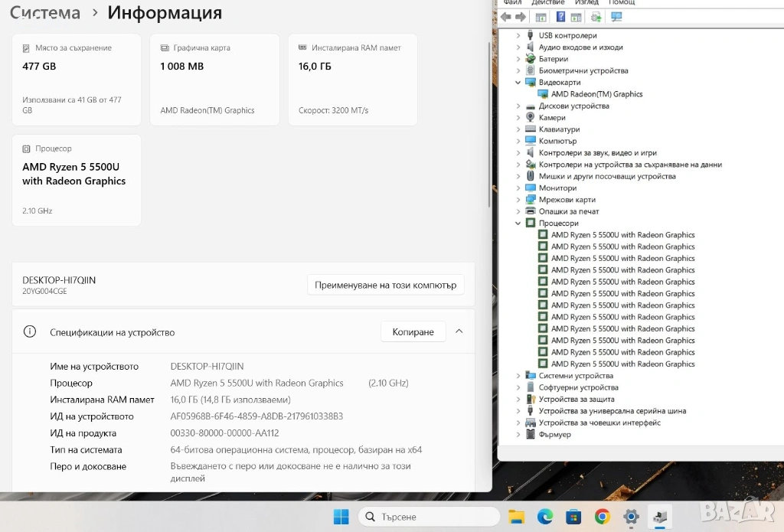Collapse the Спецификации на устройство section chevron
Image resolution: width=784 pixels, height=532 pixels.
[459, 331]
